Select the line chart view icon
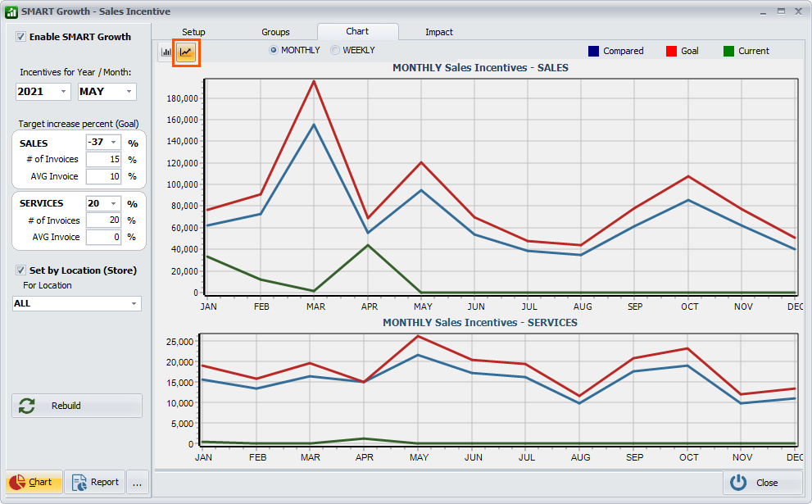 [186, 52]
